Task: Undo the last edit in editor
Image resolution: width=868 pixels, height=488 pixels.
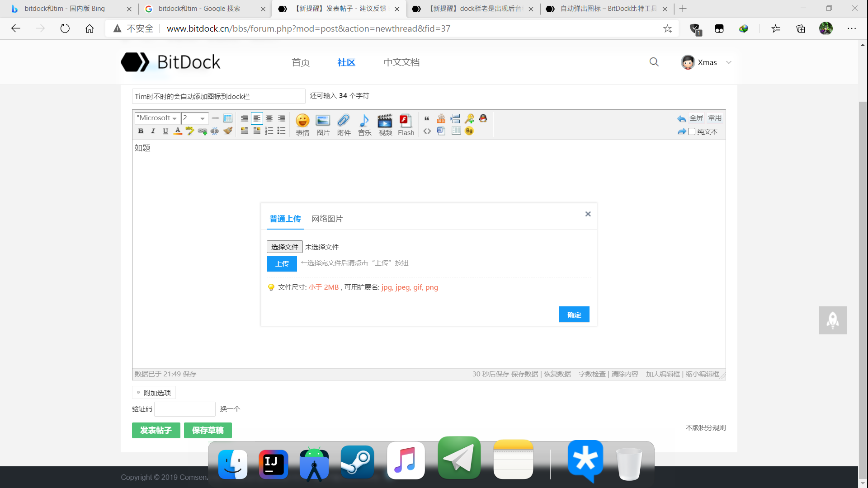Action: [681, 119]
